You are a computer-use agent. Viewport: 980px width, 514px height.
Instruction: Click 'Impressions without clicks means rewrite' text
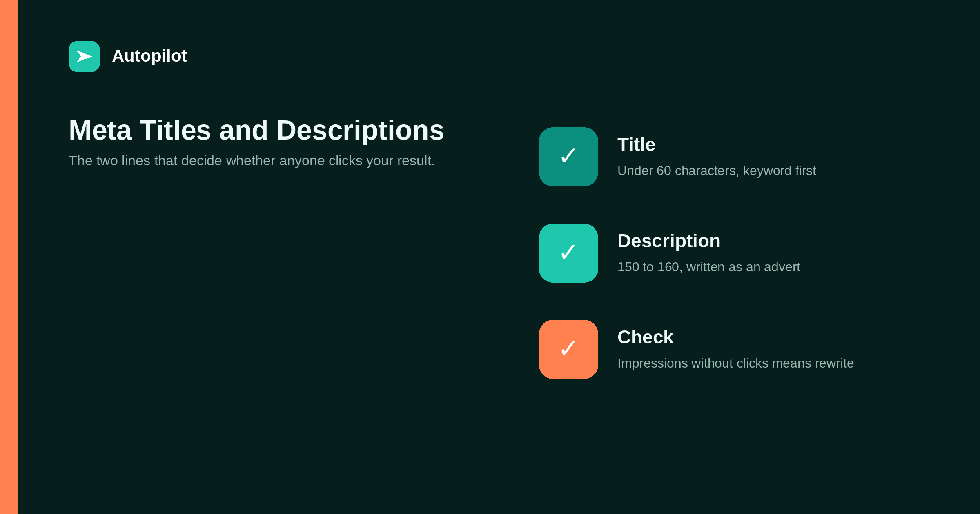click(735, 363)
